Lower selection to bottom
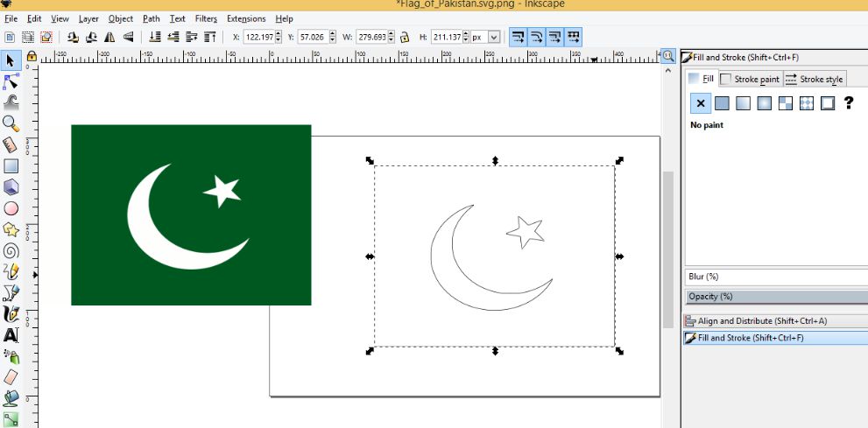The height and width of the screenshot is (428, 868). pos(155,37)
